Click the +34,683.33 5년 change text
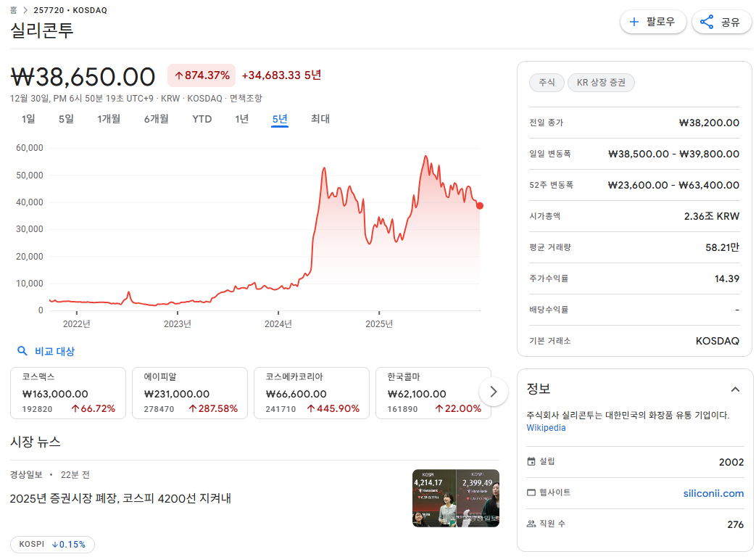 tap(281, 75)
